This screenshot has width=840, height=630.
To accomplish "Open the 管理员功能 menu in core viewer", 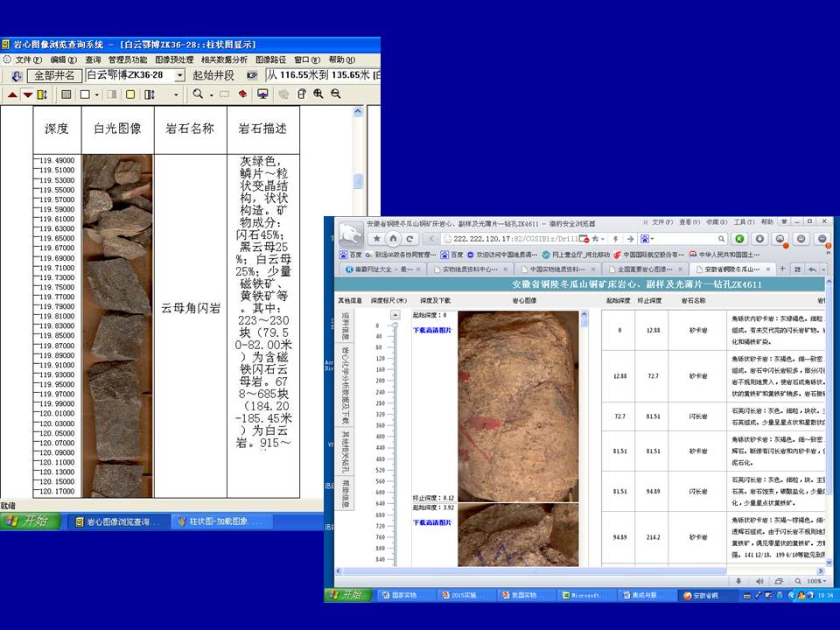I will coord(128,59).
